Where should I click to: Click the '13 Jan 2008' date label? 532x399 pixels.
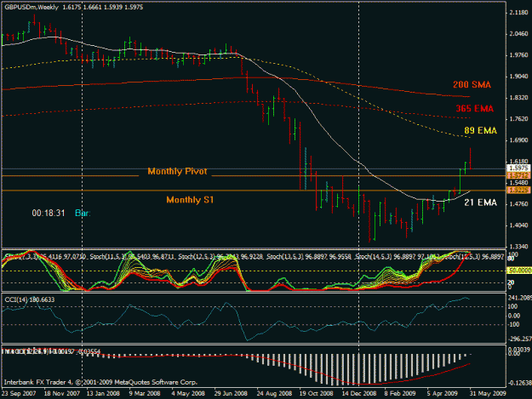tap(103, 393)
